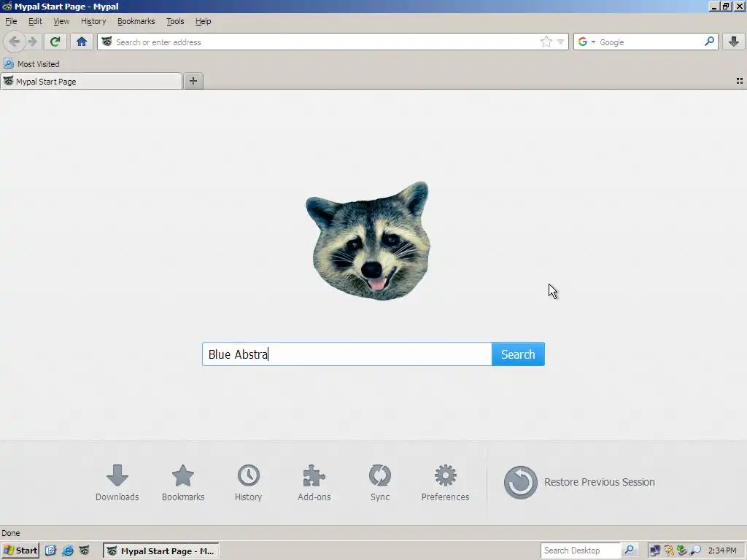Open the View menu
The height and width of the screenshot is (560, 747).
[61, 21]
